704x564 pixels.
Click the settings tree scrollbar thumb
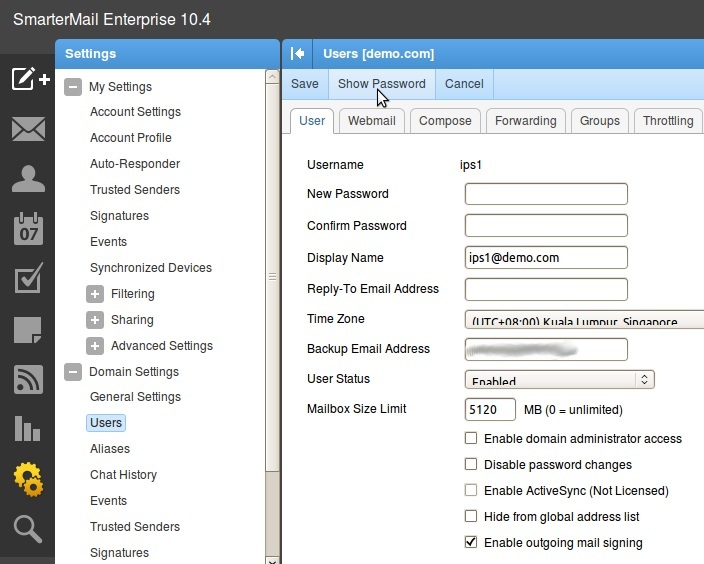(x=272, y=278)
